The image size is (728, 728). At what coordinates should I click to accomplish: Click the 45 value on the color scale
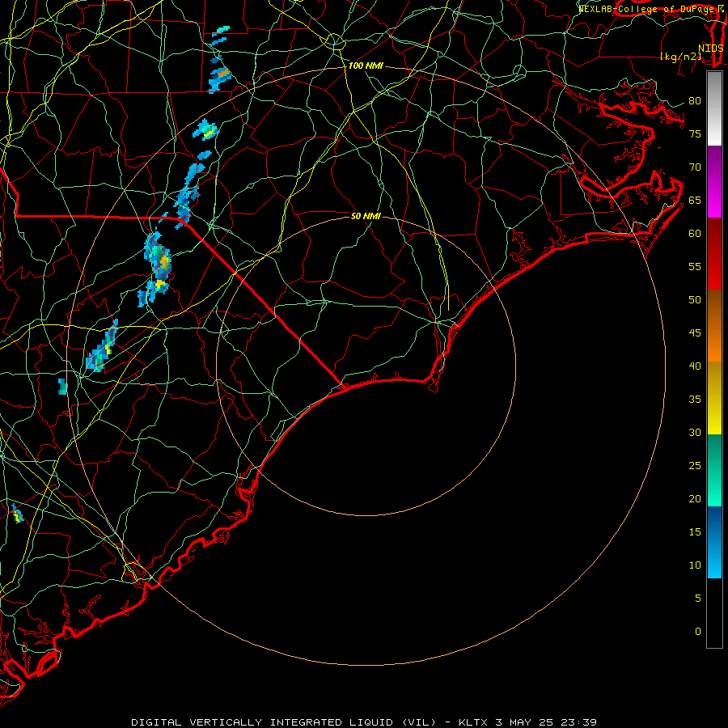[695, 333]
